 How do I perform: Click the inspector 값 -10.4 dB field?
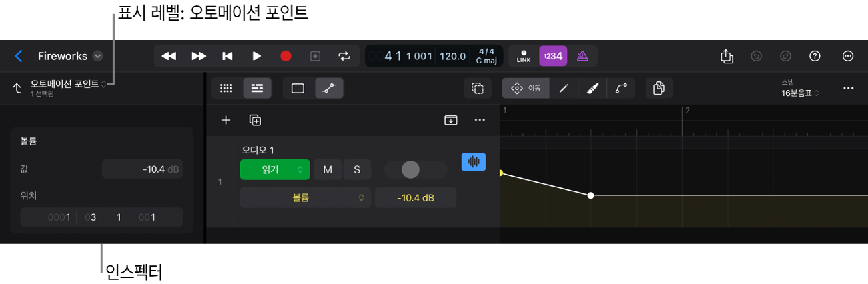[x=143, y=169]
